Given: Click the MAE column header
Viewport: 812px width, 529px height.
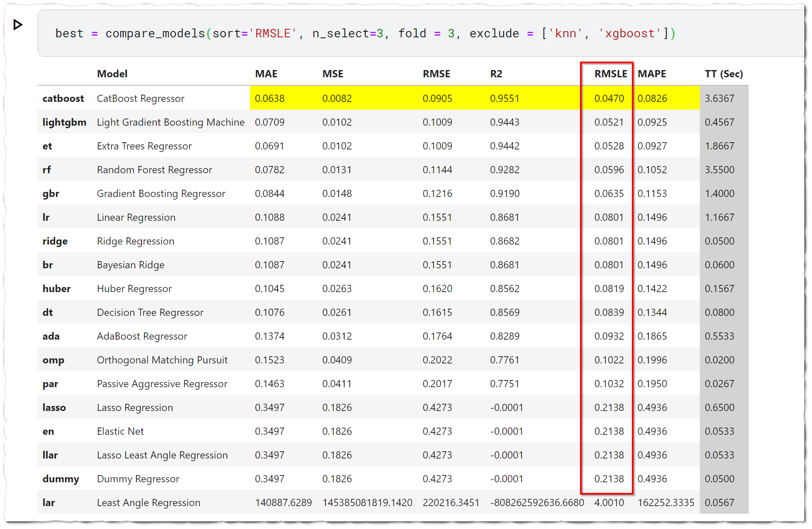Looking at the screenshot, I should pyautogui.click(x=266, y=73).
